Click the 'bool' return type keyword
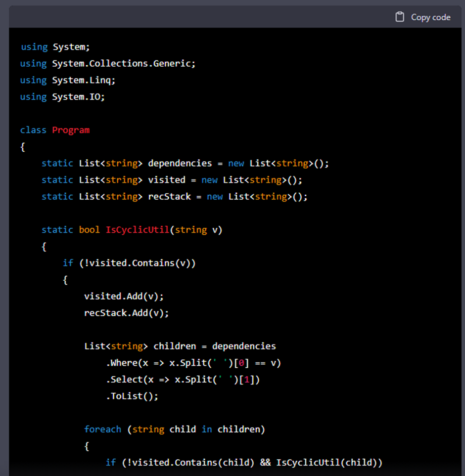This screenshot has height=476, width=465. [90, 230]
